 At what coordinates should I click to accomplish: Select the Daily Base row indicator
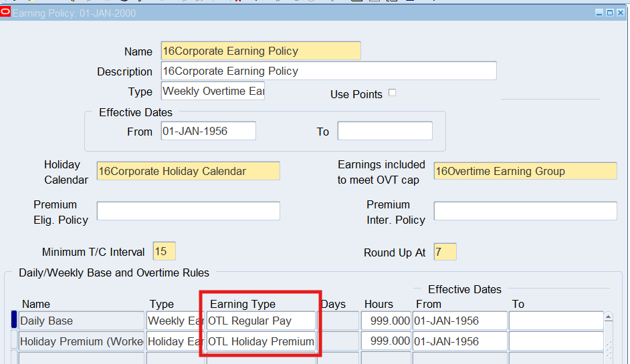(14, 321)
